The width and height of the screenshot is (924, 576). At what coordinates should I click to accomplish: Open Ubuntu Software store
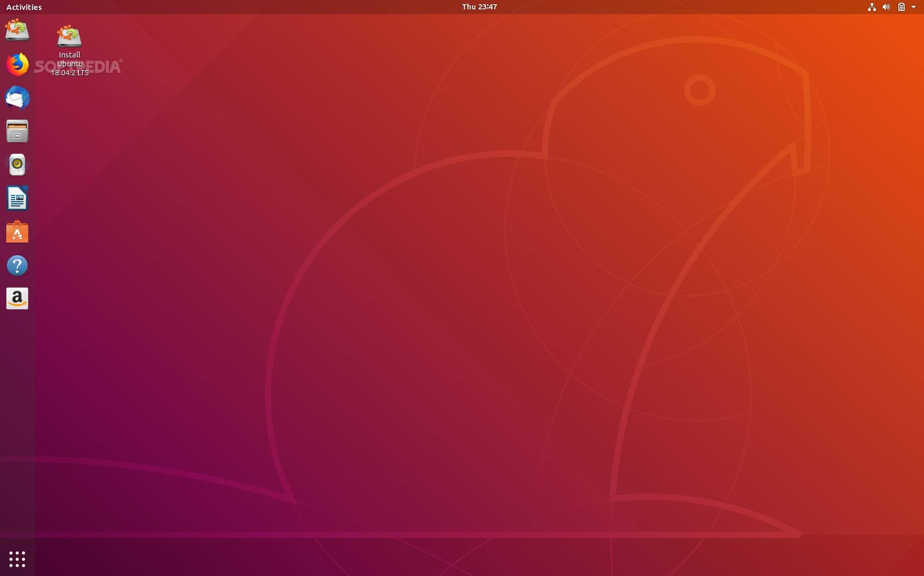click(17, 232)
